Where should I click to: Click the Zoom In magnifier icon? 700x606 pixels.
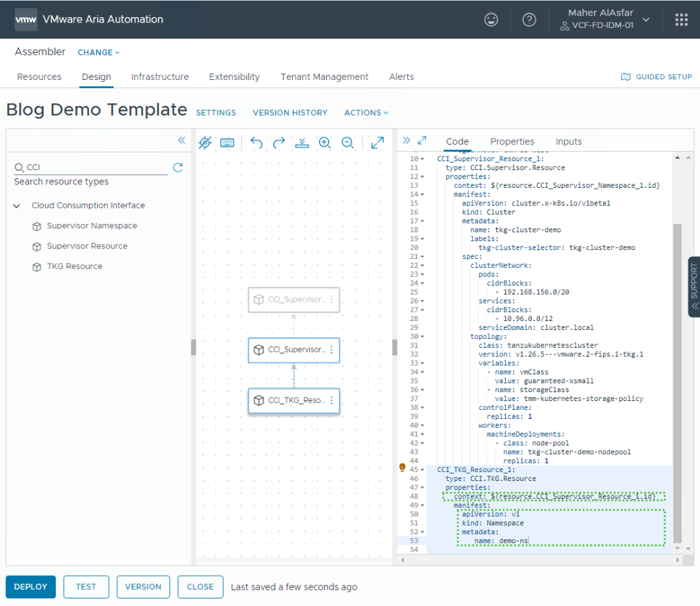[x=325, y=143]
